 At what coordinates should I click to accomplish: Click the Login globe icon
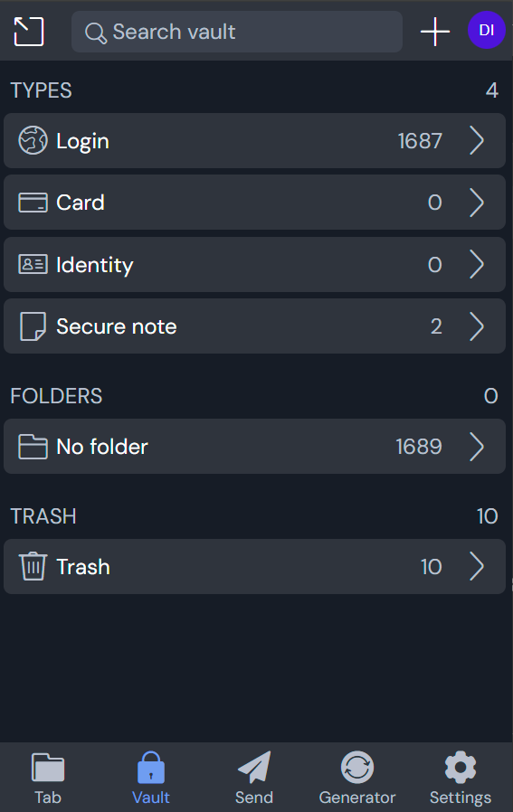[x=33, y=140]
